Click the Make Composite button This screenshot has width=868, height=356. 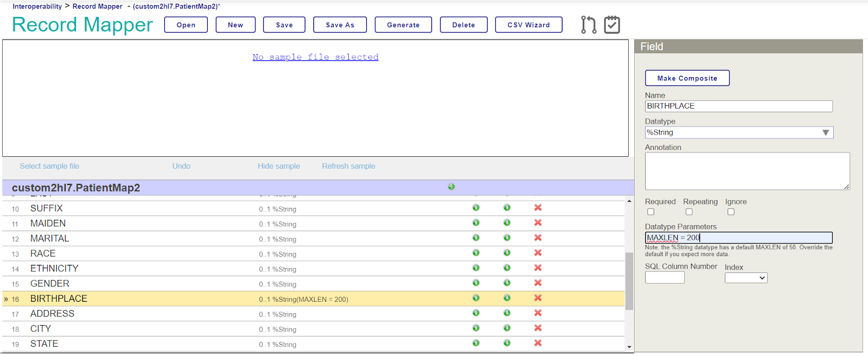(x=687, y=78)
